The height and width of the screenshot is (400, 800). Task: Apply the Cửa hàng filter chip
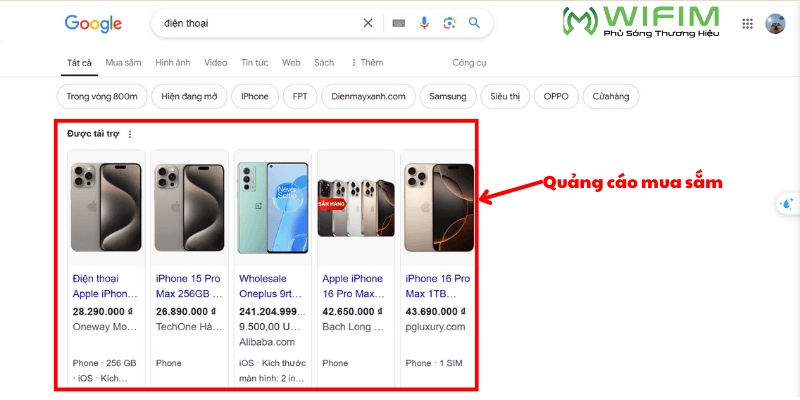tap(611, 96)
